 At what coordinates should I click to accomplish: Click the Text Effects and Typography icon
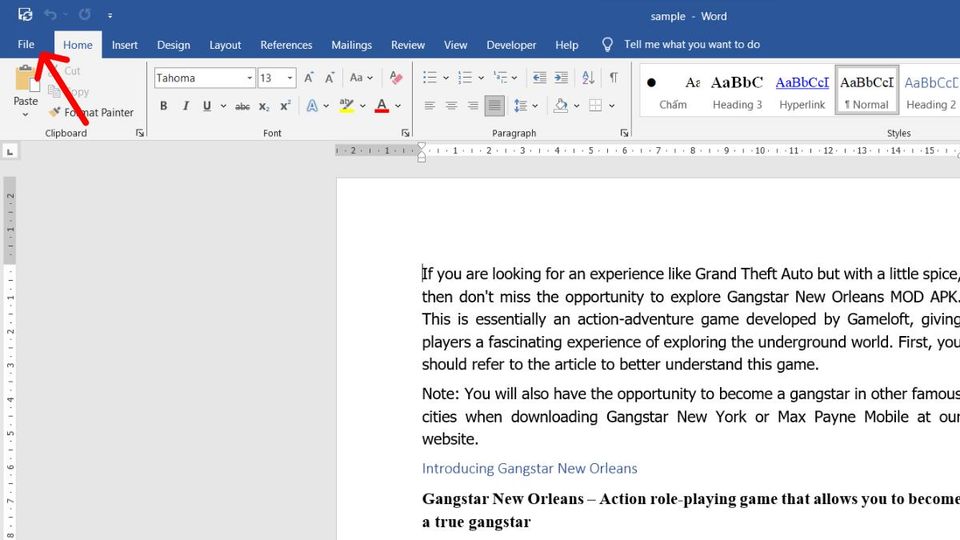coord(312,106)
